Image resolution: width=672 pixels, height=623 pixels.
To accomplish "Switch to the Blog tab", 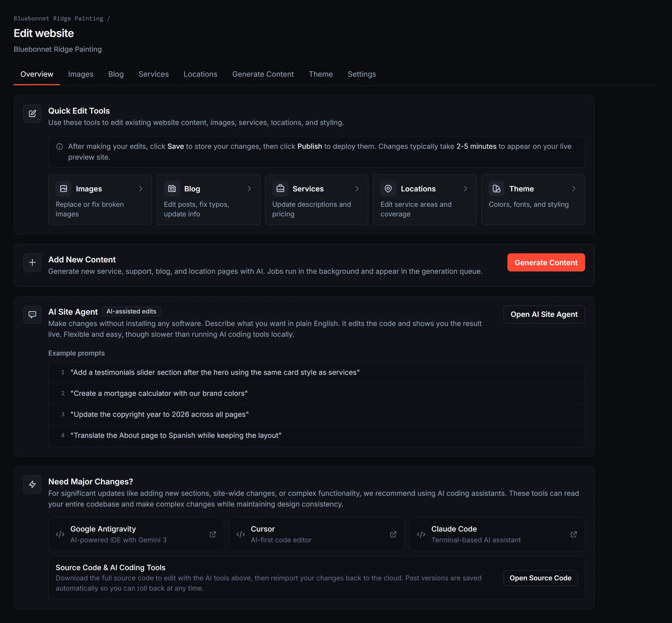I will [x=116, y=74].
